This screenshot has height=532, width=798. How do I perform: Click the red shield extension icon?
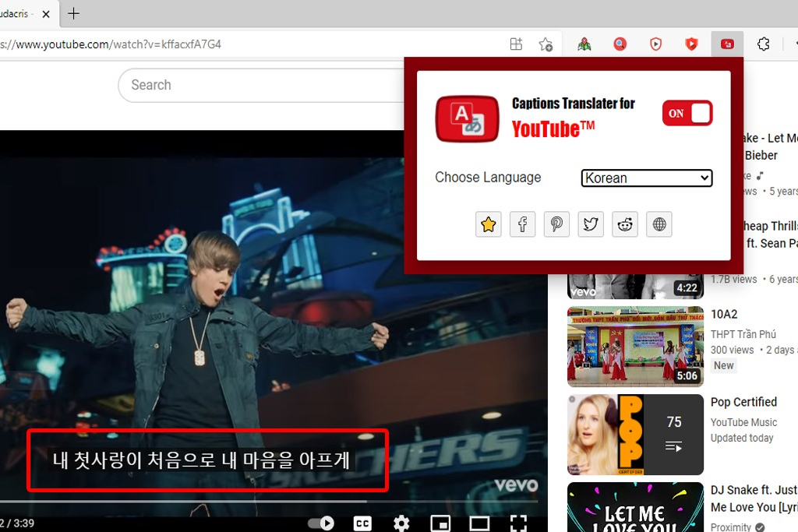(x=691, y=44)
